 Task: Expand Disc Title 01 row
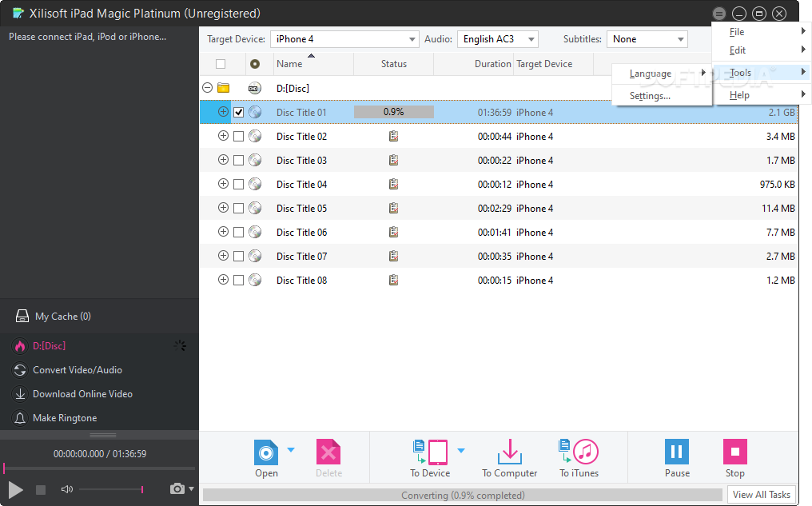(223, 111)
